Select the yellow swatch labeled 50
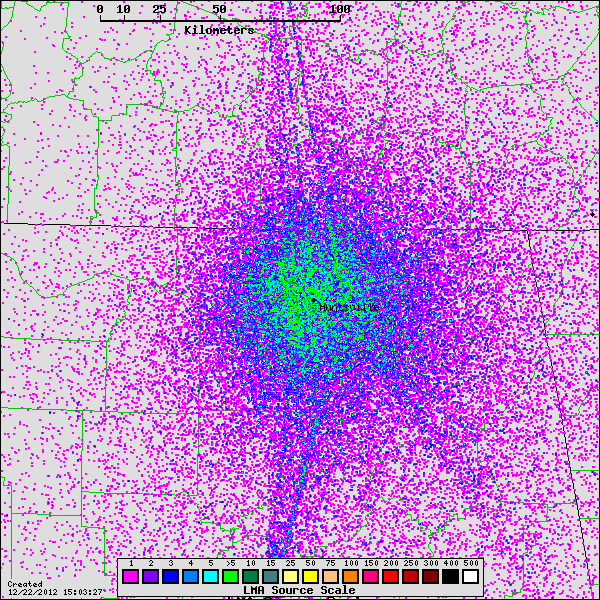This screenshot has width=600, height=600. click(310, 577)
